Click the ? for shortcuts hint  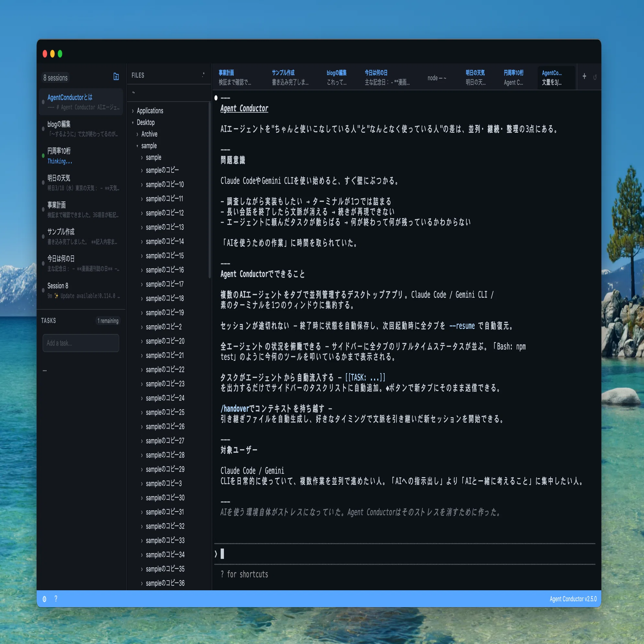click(x=244, y=574)
